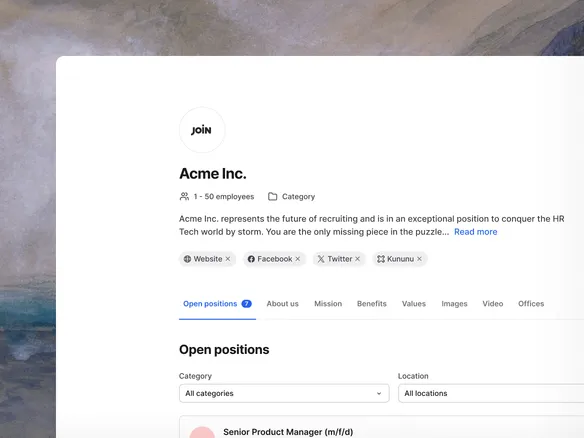Switch to the Values tab

click(x=414, y=304)
